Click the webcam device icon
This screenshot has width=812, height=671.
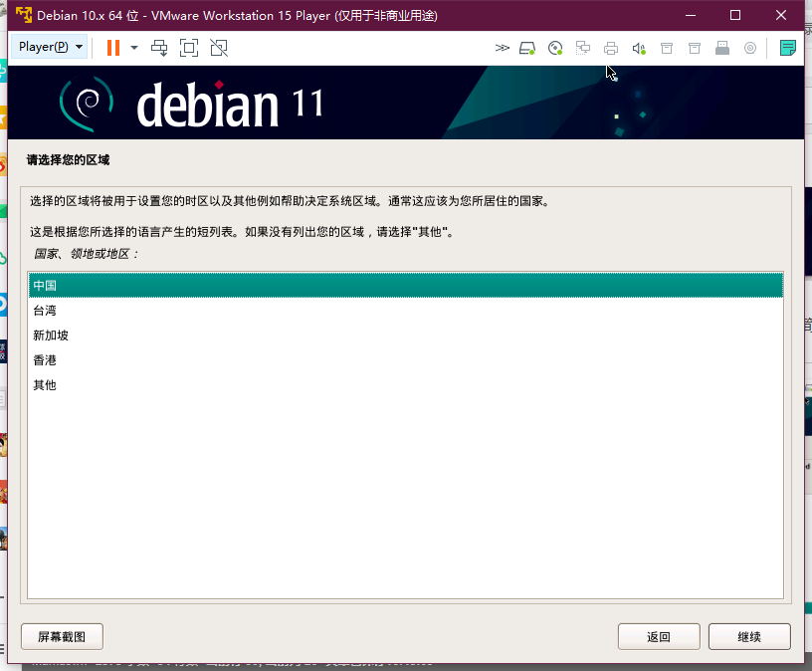pyautogui.click(x=750, y=48)
